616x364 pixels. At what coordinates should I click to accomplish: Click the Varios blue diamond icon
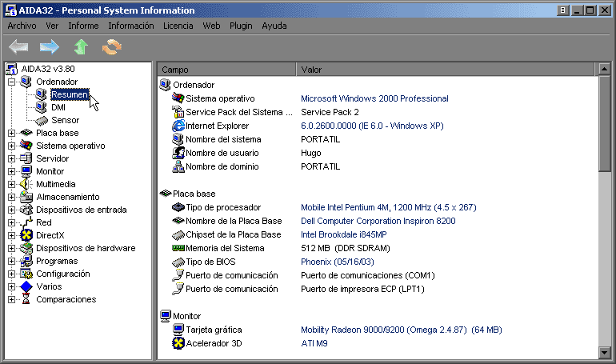coord(26,286)
